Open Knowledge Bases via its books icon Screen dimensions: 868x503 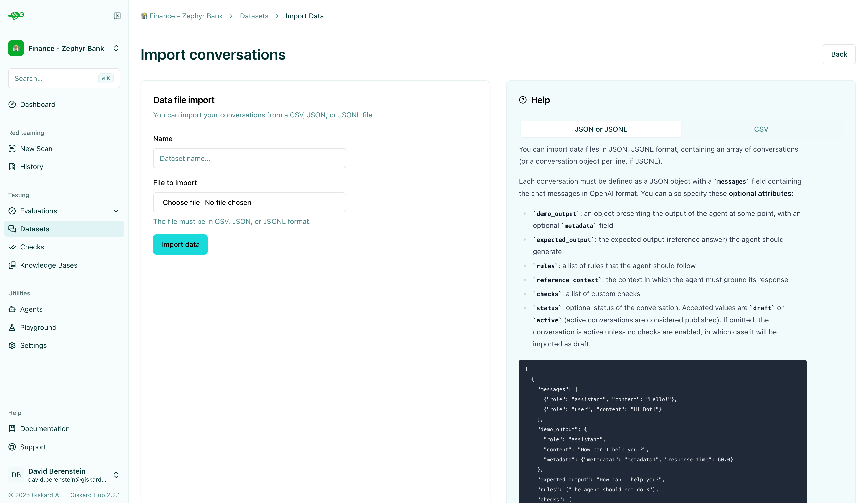tap(12, 265)
